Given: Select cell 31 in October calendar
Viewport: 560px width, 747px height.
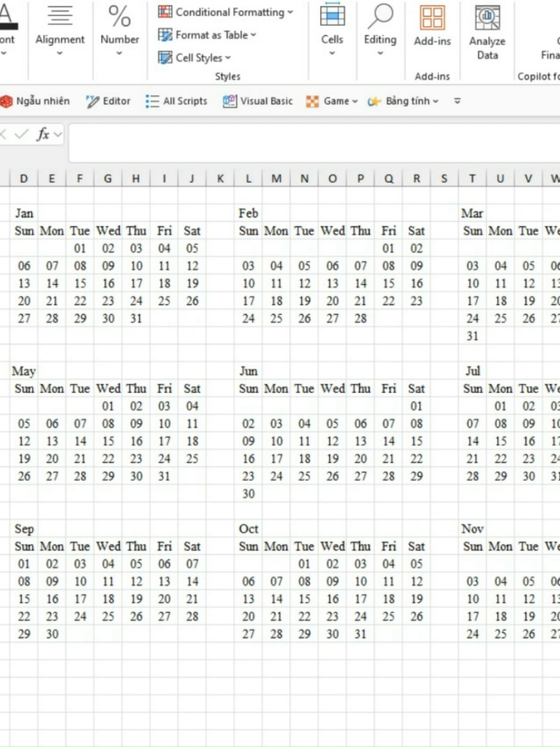Looking at the screenshot, I should (x=360, y=634).
